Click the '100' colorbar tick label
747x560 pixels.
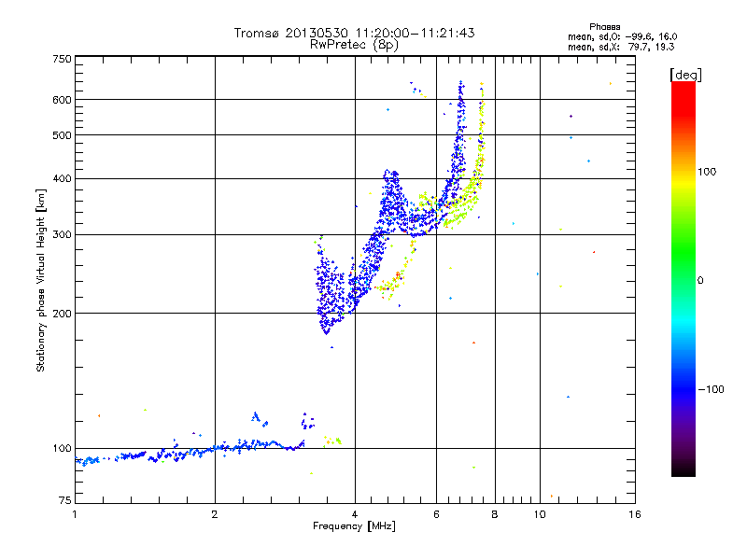pyautogui.click(x=707, y=172)
